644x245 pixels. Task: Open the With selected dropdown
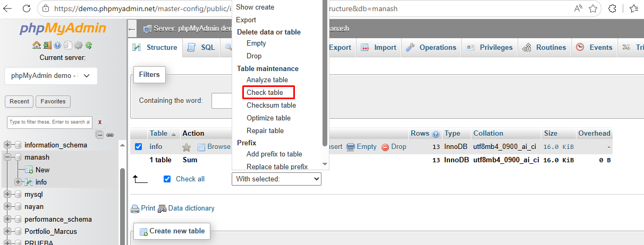[276, 179]
